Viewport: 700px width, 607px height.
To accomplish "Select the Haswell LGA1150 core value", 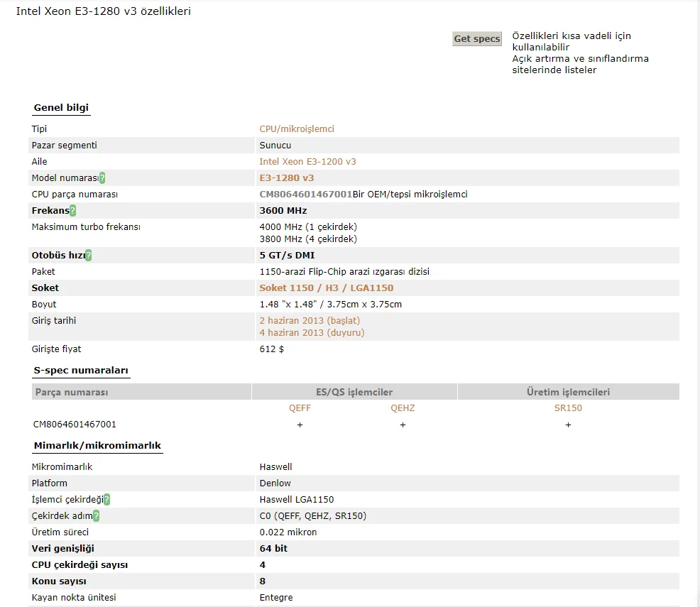I will click(297, 499).
